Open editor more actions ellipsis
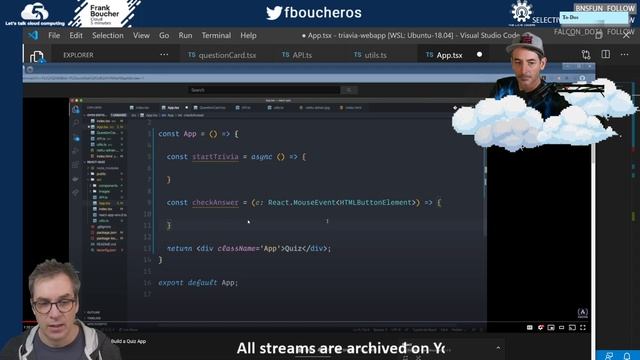The width and height of the screenshot is (640, 360). pyautogui.click(x=624, y=54)
